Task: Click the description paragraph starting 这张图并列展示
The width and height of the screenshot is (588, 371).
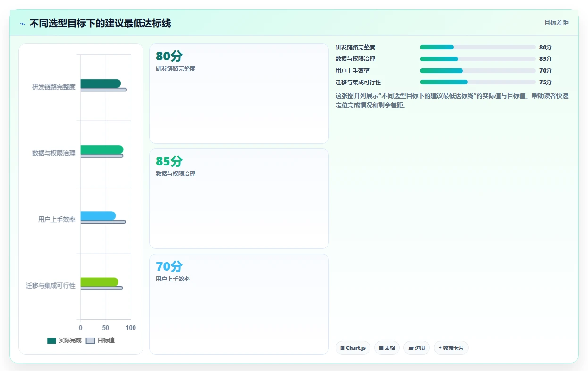Action: pos(452,100)
